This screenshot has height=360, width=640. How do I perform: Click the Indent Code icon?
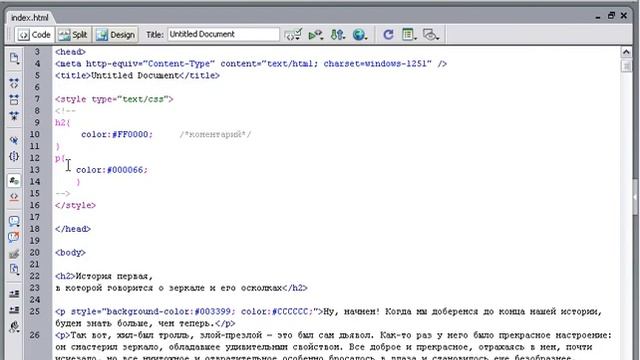[x=14, y=294]
